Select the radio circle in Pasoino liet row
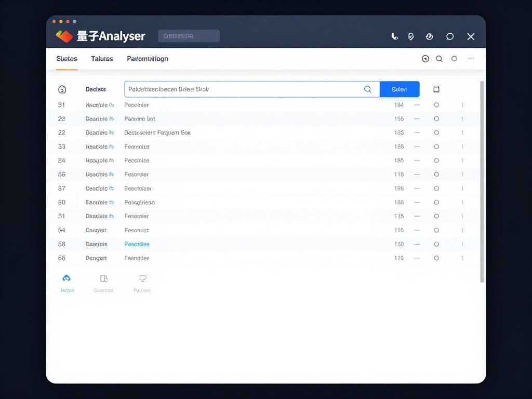The image size is (532, 399). point(436,119)
